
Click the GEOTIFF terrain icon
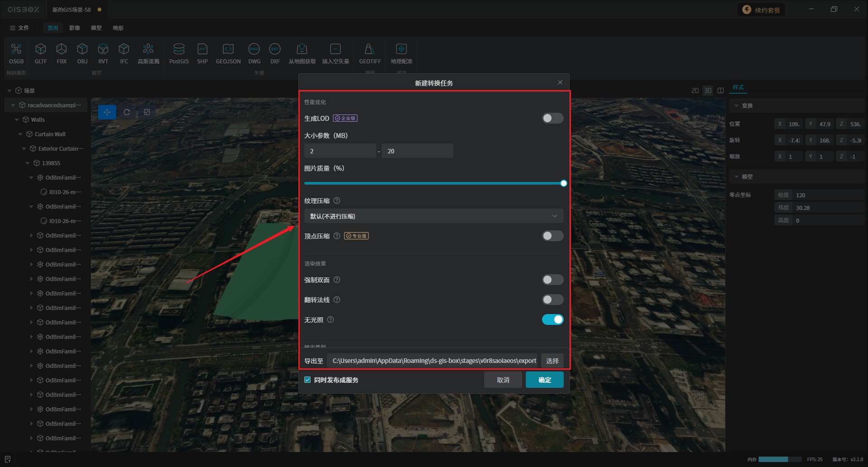coord(369,49)
